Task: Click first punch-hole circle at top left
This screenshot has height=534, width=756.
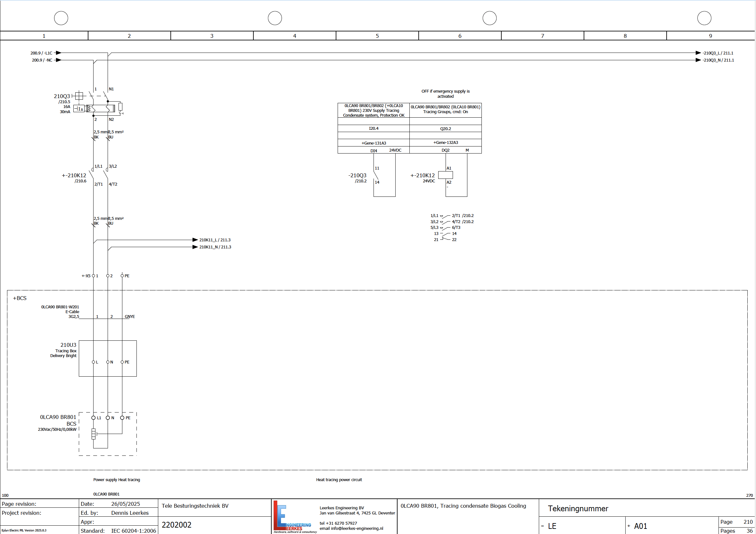Action: tap(61, 18)
